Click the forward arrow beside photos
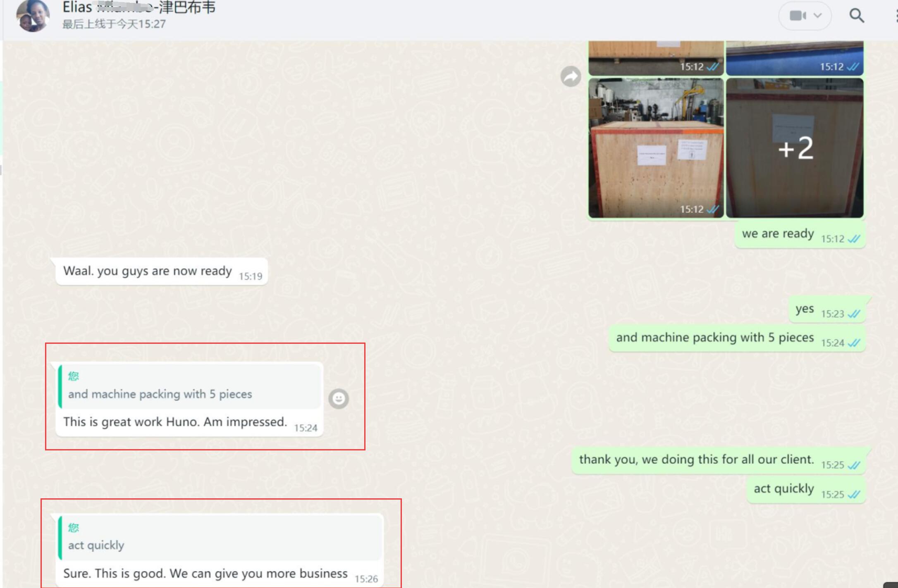898x588 pixels. pyautogui.click(x=571, y=76)
